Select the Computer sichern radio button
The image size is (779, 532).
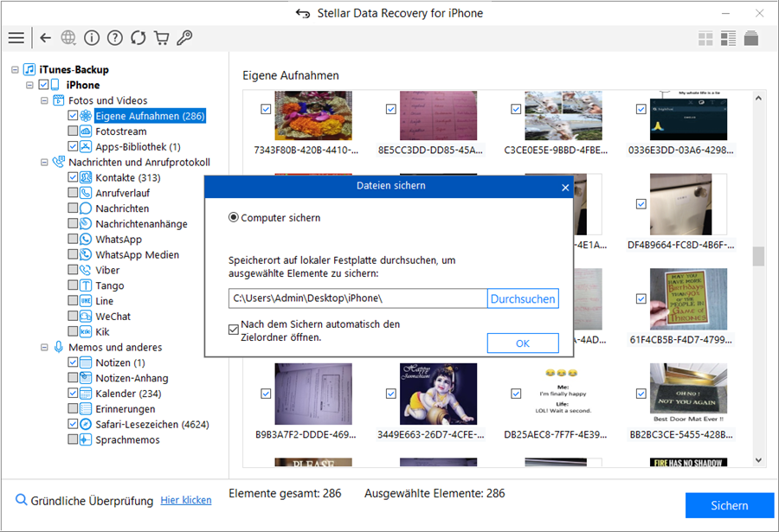(x=233, y=218)
